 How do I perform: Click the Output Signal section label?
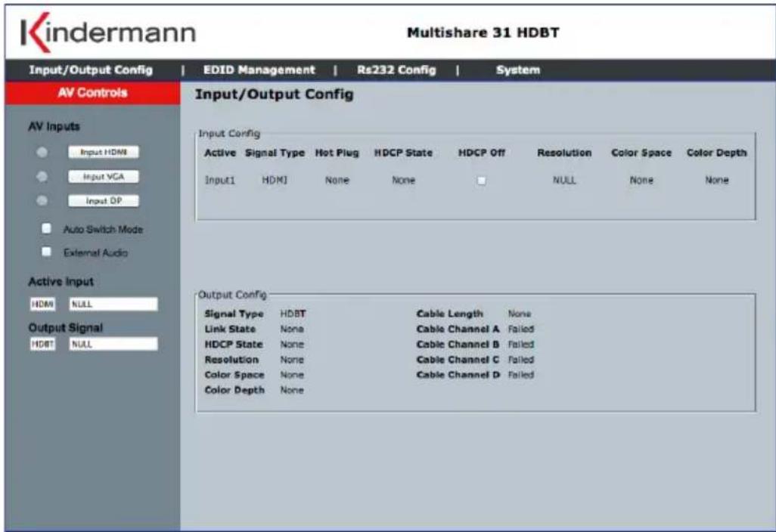[65, 328]
